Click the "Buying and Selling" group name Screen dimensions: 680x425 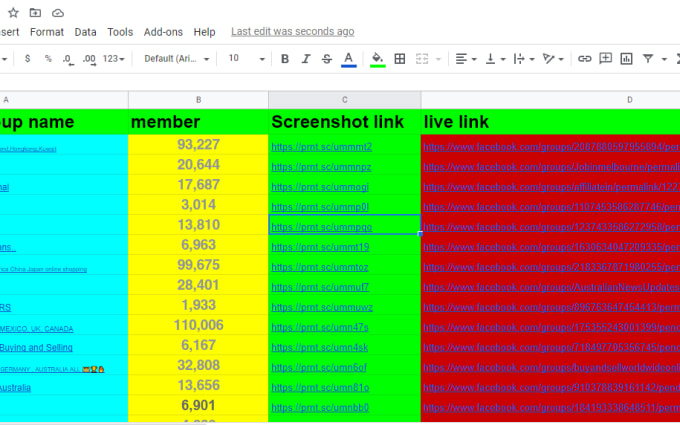(x=36, y=348)
